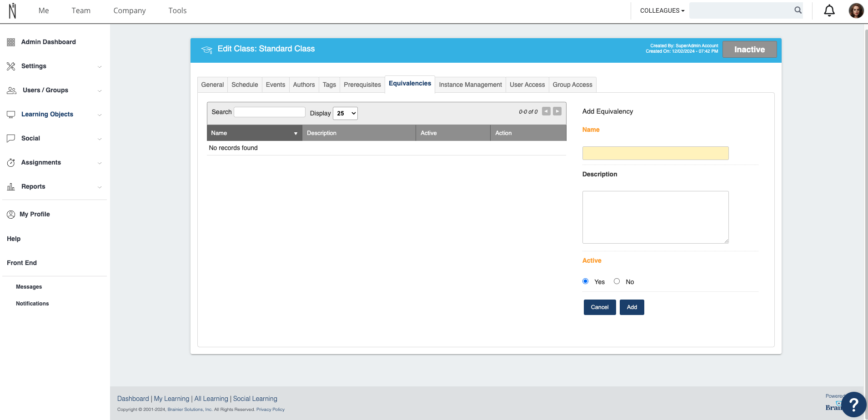Select No for Active
Screen dimensions: 868x420
click(617, 281)
